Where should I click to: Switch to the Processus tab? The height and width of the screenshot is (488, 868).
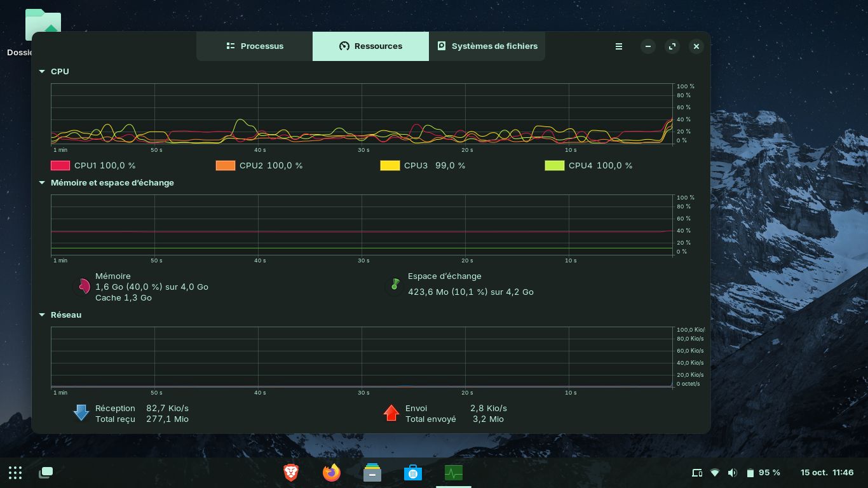click(255, 46)
